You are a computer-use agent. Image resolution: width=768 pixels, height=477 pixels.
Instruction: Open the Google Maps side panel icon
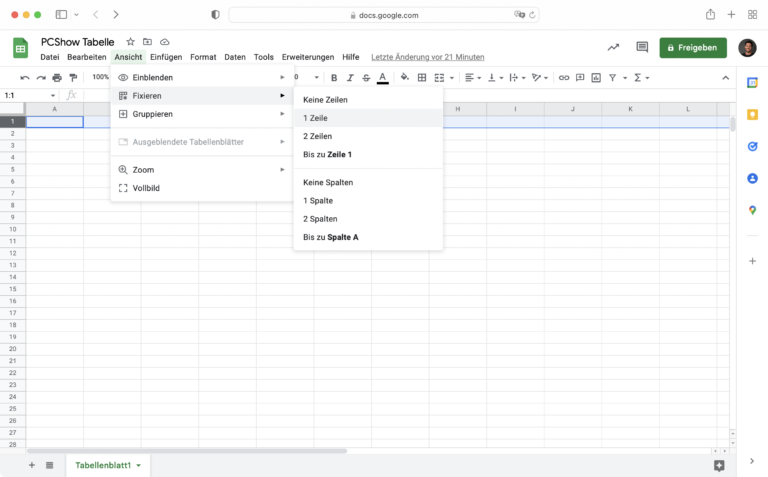tap(752, 210)
